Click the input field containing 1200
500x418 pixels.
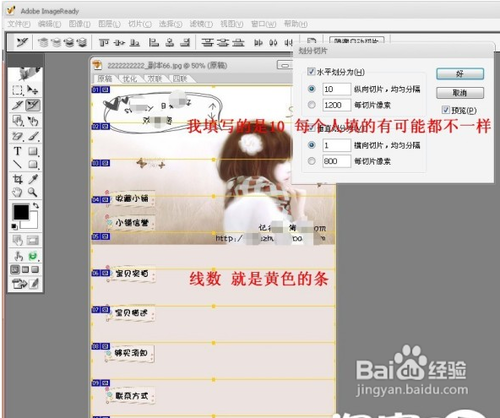click(x=337, y=105)
